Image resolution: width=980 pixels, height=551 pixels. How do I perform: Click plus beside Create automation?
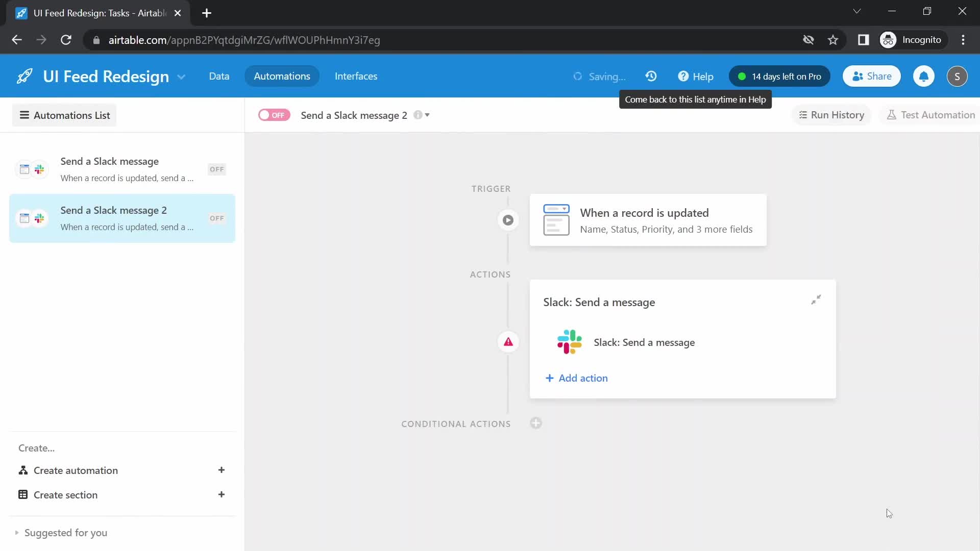tap(222, 470)
